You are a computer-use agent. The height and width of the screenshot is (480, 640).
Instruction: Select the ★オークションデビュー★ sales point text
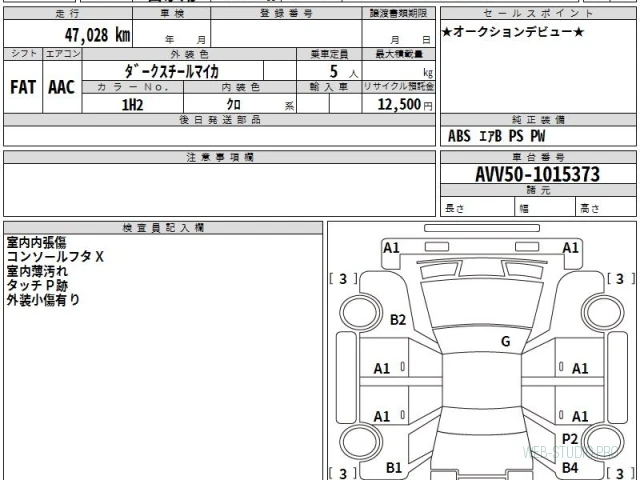[x=513, y=32]
